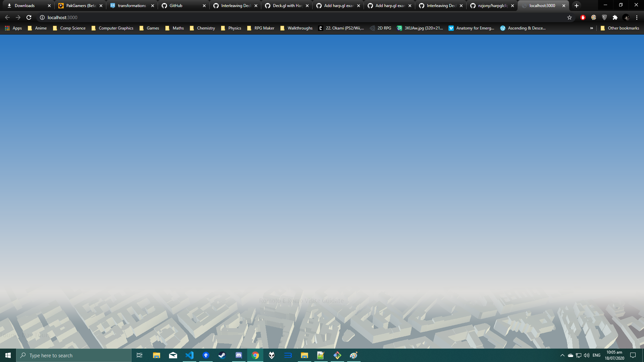The width and height of the screenshot is (644, 362).
Task: Open the OneDrive cloud tray icon
Action: (570, 355)
